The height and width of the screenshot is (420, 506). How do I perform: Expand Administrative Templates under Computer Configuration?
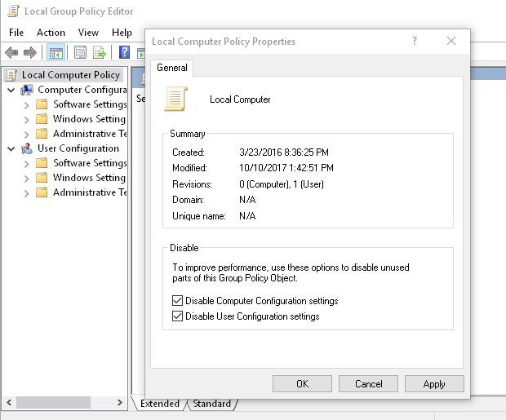[26, 135]
